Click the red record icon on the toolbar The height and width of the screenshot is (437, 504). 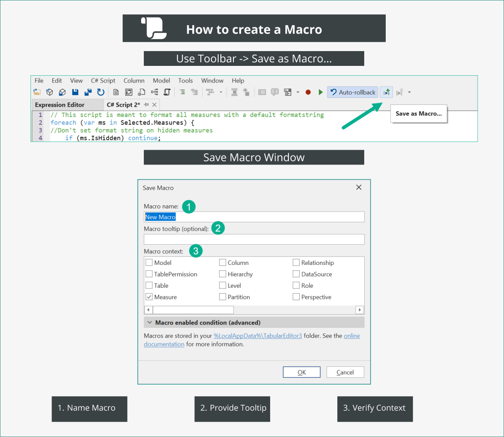[308, 92]
